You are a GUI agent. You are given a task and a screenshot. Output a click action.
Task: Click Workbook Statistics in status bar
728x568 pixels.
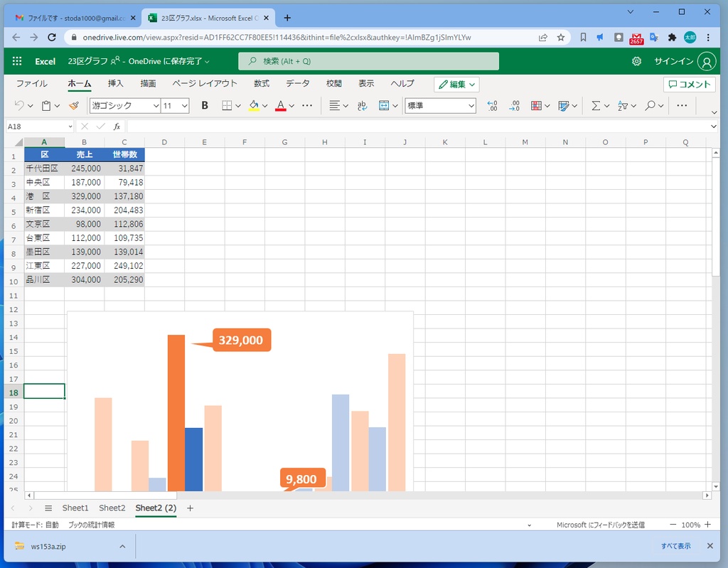pos(92,525)
